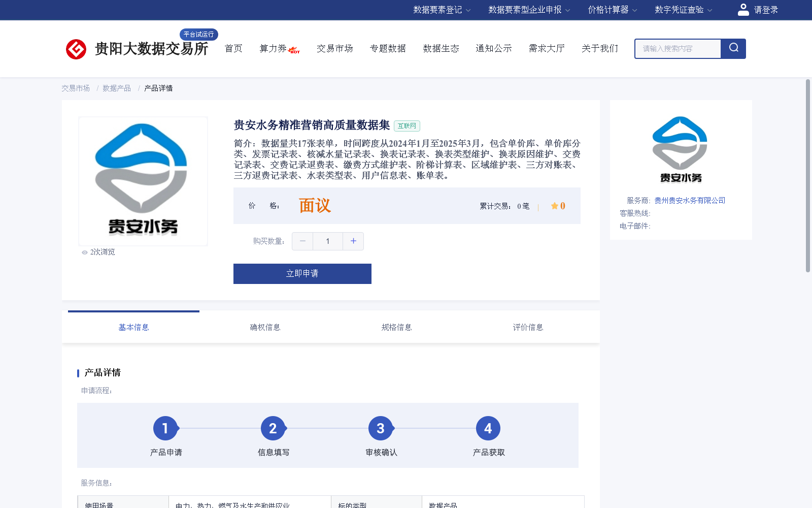
Task: Click the 累计交易: 0笔 text
Action: click(504, 206)
